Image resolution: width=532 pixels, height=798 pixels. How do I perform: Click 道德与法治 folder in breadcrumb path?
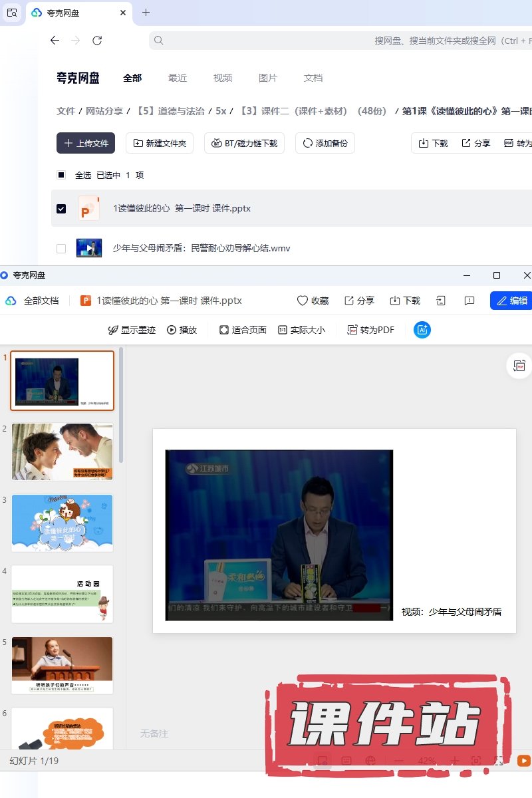tap(171, 111)
